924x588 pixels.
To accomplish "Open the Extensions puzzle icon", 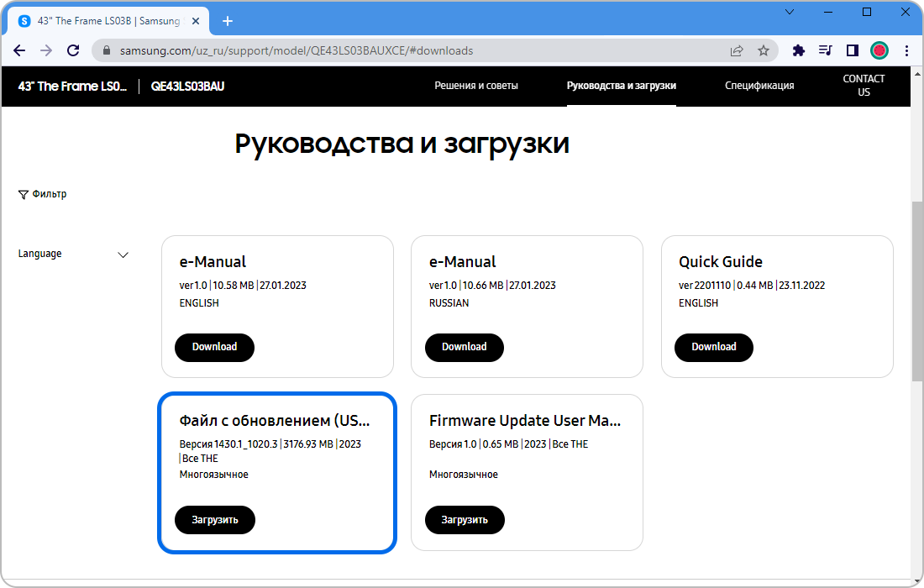I will 799,50.
